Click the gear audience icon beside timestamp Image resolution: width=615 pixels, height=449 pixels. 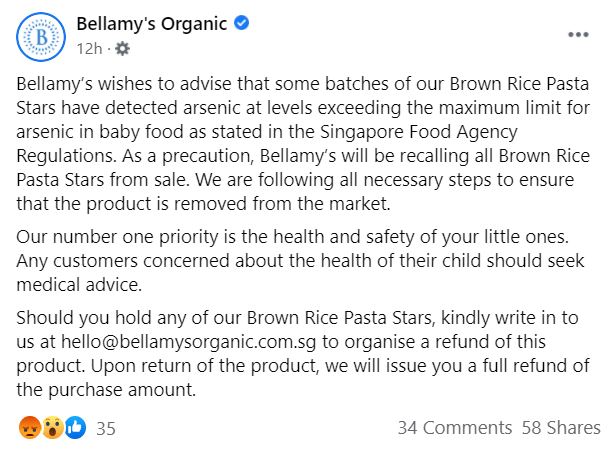(122, 47)
